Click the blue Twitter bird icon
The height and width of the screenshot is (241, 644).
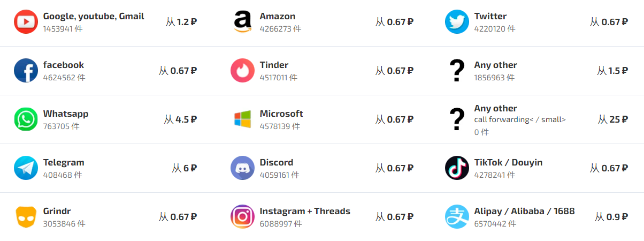pyautogui.click(x=457, y=22)
